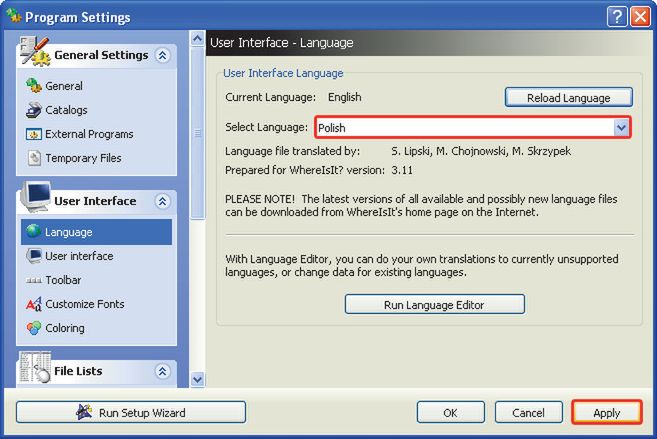Confirm settings with OK button
The height and width of the screenshot is (439, 657).
450,413
